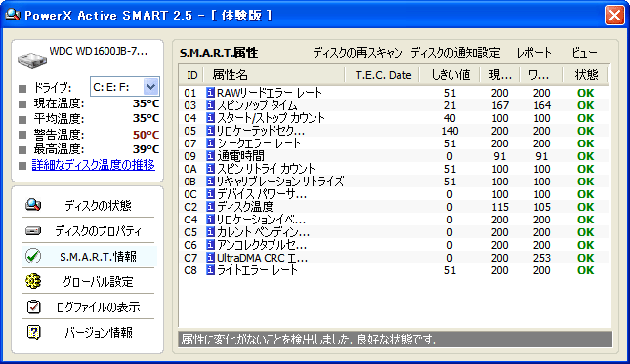Open the ビュー menu
This screenshot has width=630, height=364.
(584, 53)
